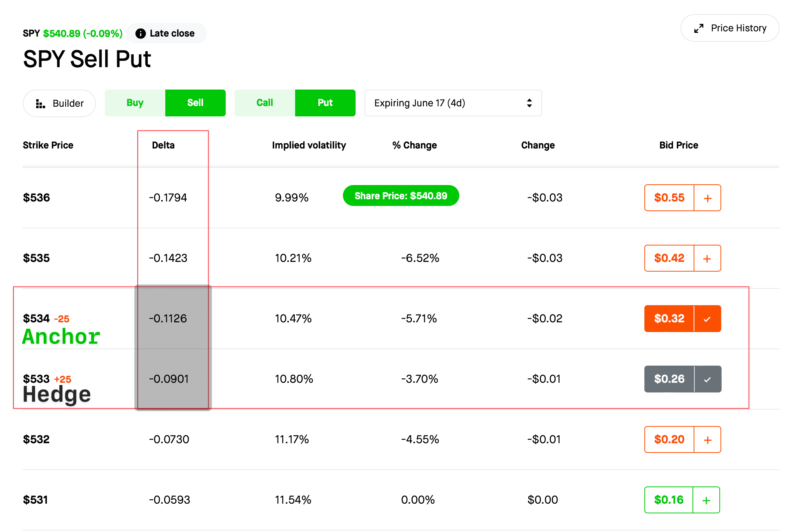Click the $0.26 bid price button
Screen dimensions: 791x532
point(669,379)
